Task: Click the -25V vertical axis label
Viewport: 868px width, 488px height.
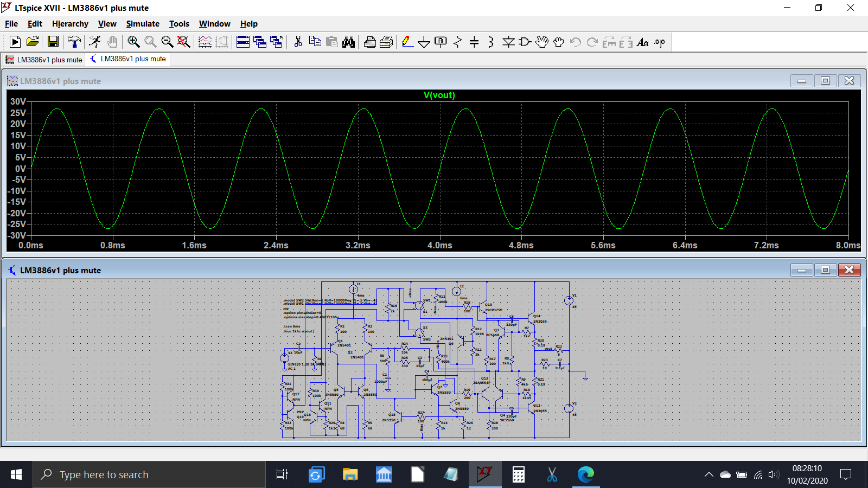Action: tap(16, 224)
